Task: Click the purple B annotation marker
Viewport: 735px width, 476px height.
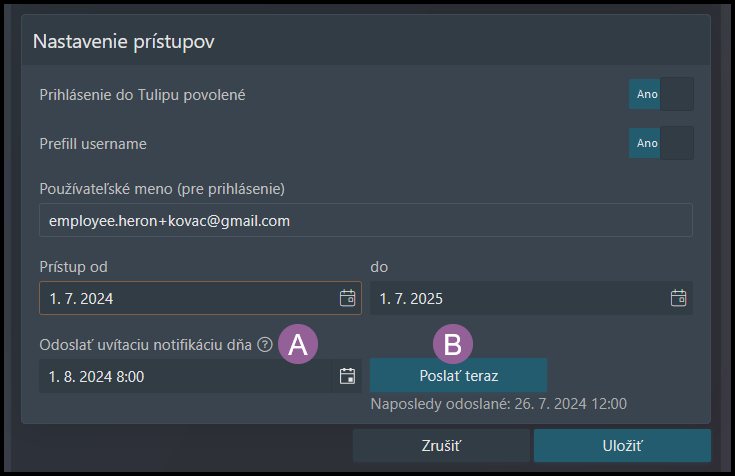Action: (x=453, y=344)
